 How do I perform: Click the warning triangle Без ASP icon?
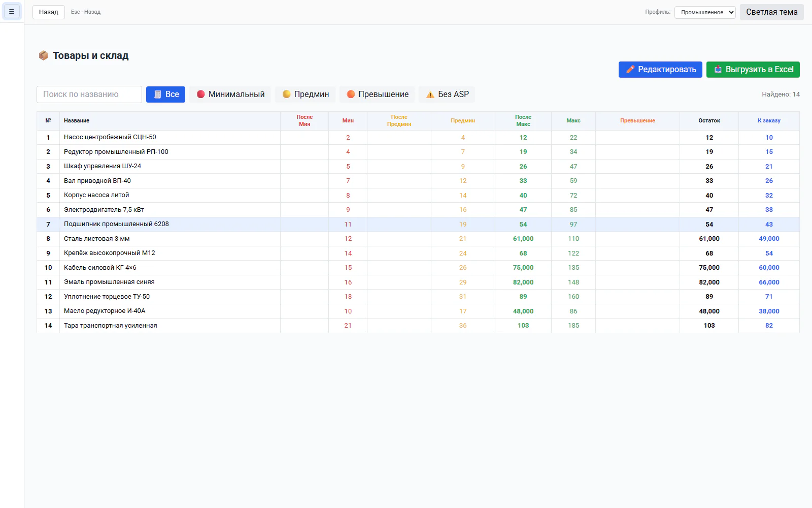pos(430,94)
